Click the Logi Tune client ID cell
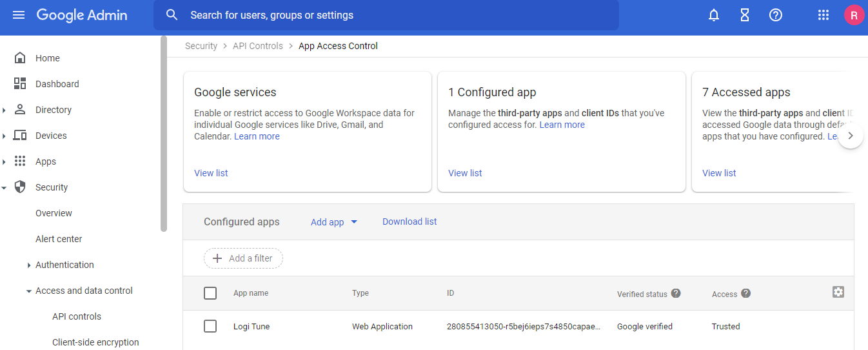The image size is (868, 350). click(x=524, y=326)
